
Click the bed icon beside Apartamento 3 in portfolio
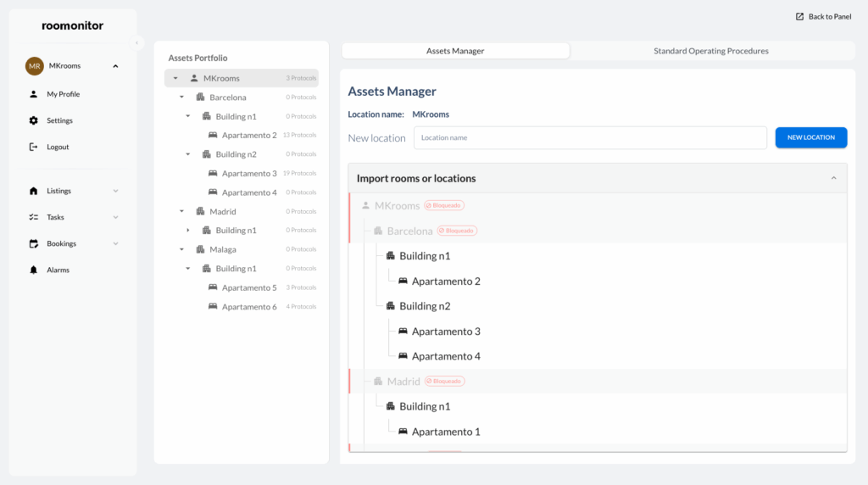[213, 173]
